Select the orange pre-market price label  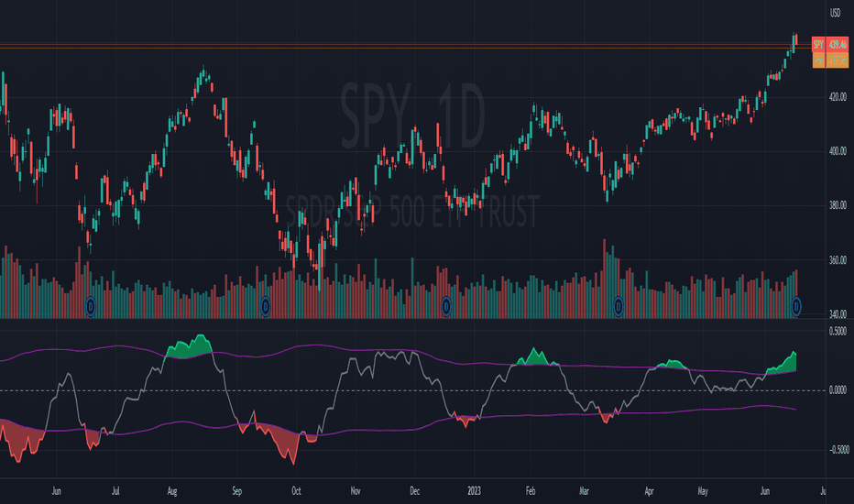point(830,60)
